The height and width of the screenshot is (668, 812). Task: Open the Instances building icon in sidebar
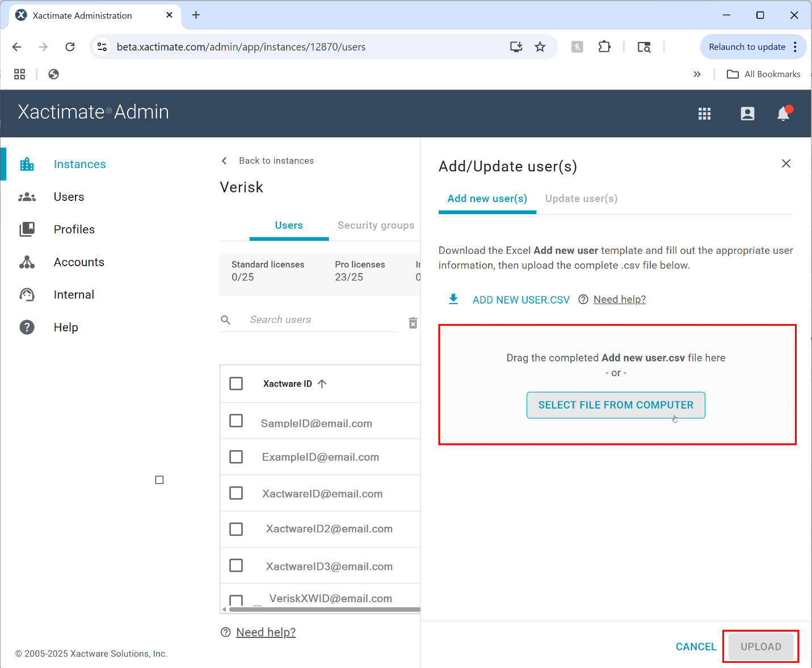click(x=27, y=165)
